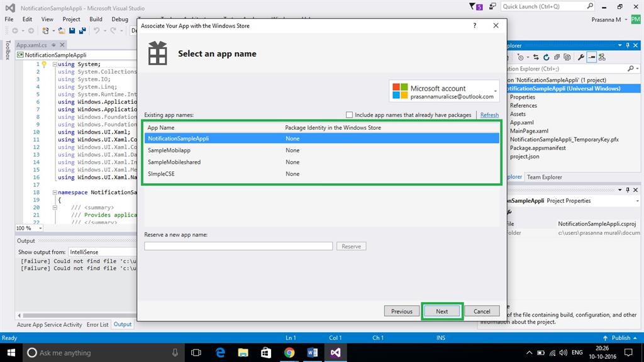Click the dialog help question mark
Viewport: 644px width, 362px height.
474,26
